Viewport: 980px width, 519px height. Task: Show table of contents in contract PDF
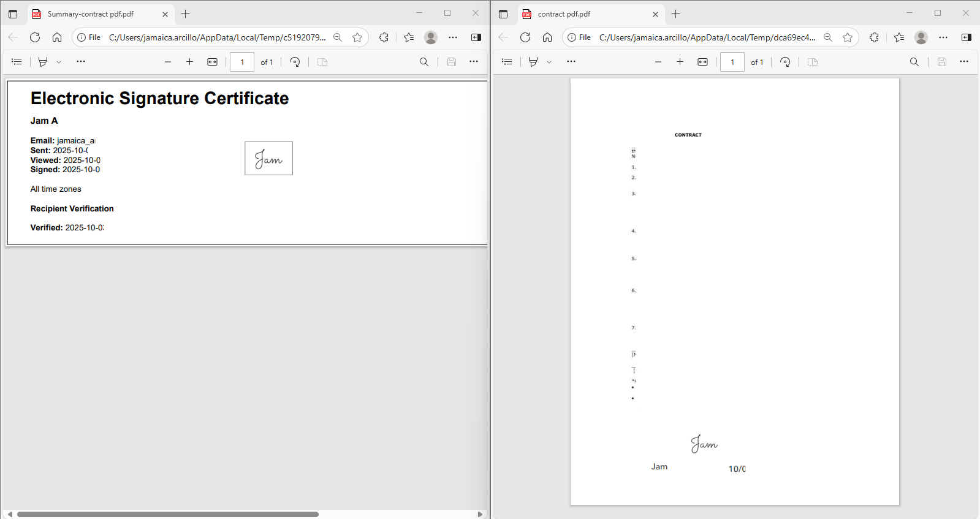click(x=507, y=62)
